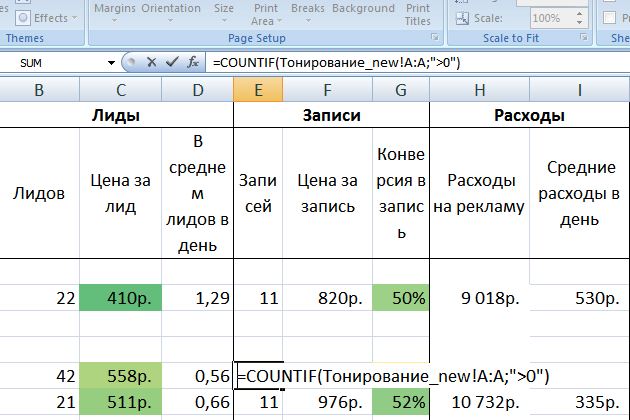The image size is (630, 420).
Task: Click the Записи merged header cell
Action: tap(331, 115)
